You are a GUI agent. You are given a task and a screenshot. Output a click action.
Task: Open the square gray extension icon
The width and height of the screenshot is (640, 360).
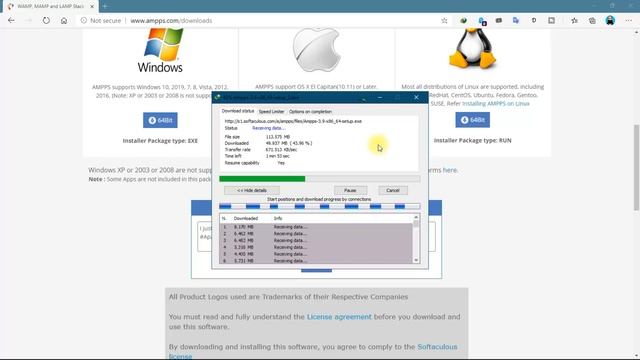coord(551,20)
